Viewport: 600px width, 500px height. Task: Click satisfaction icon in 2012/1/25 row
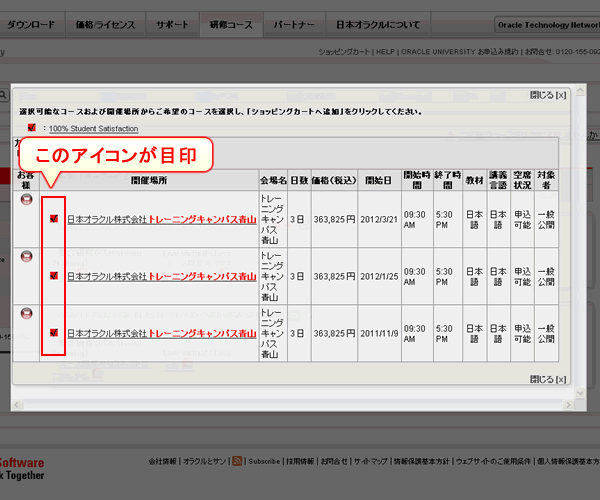coord(54,275)
